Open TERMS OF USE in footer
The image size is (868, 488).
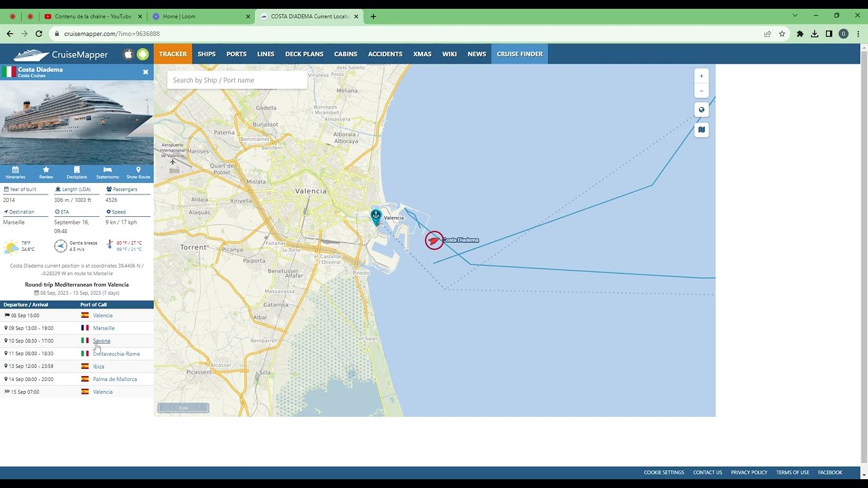pos(793,472)
